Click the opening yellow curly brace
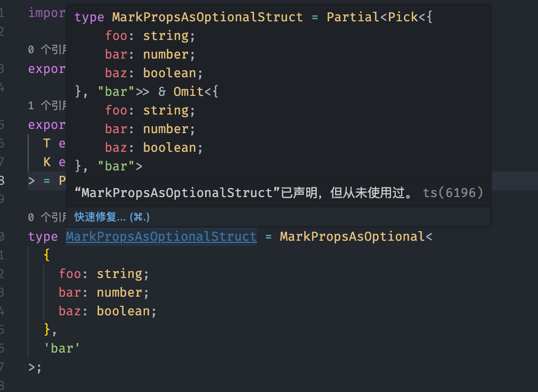 click(47, 255)
